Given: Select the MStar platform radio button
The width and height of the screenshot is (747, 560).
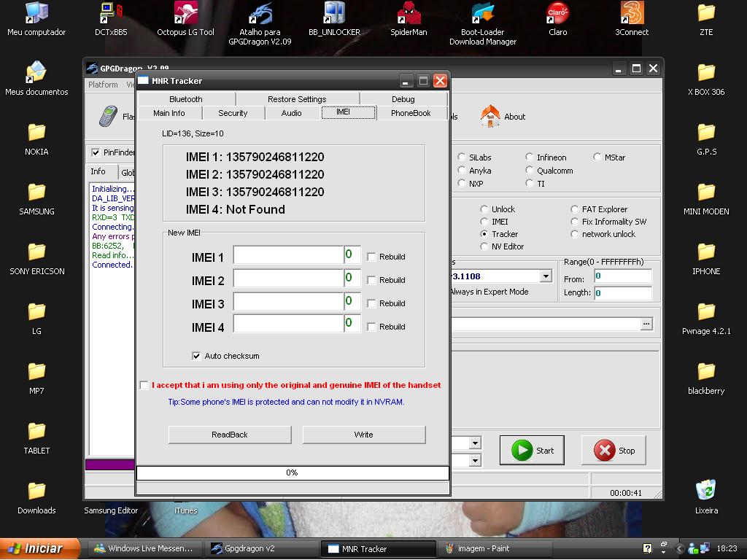Looking at the screenshot, I should click(597, 157).
